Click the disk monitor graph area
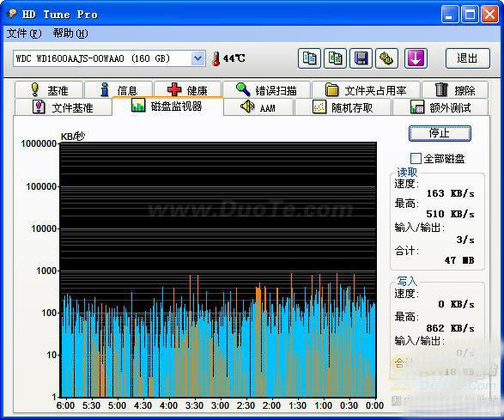504x420 pixels. click(x=218, y=270)
